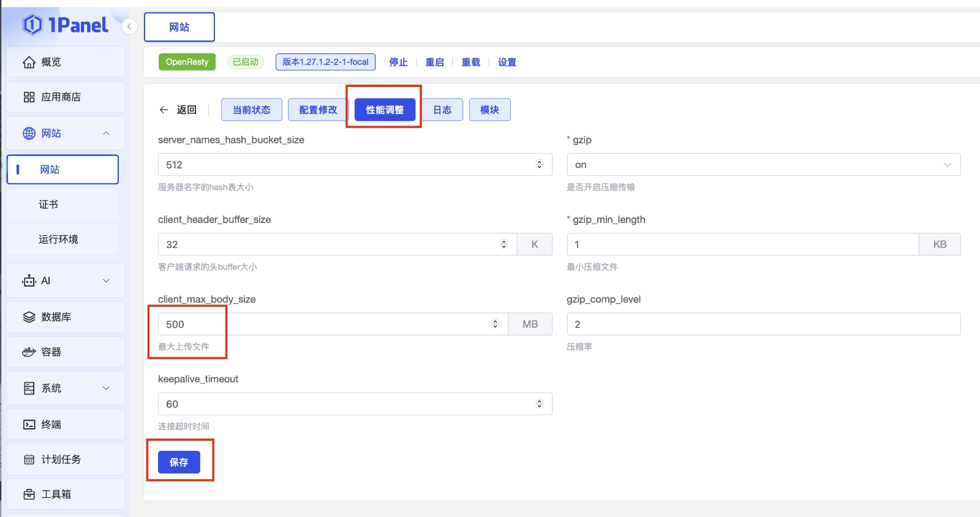This screenshot has width=980, height=517.
Task: Open containers via the docker whale icon
Action: point(29,352)
